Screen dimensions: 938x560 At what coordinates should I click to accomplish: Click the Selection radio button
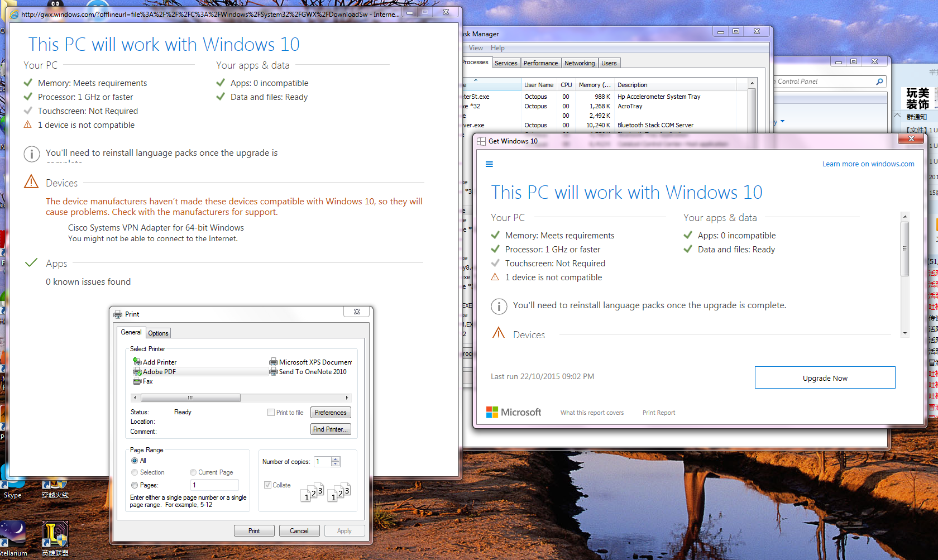coord(135,472)
